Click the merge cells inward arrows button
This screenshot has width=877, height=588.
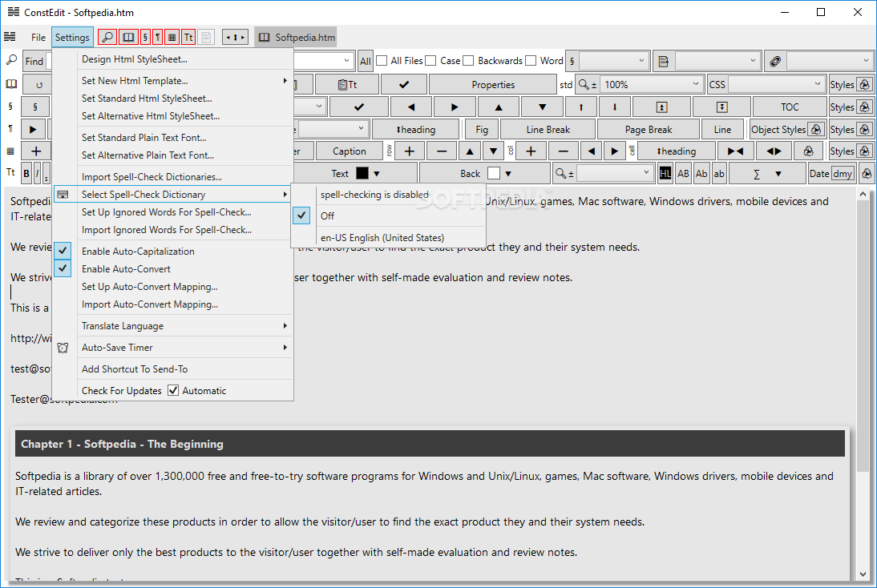pos(735,151)
